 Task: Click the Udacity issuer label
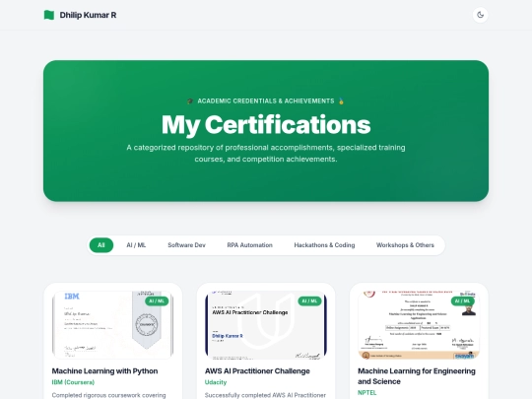(x=216, y=382)
